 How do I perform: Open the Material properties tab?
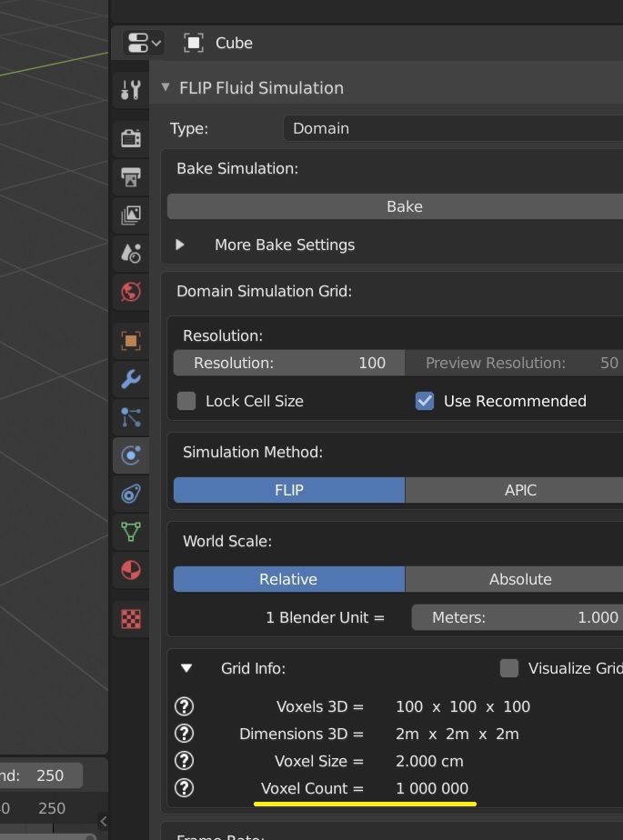tap(130, 570)
